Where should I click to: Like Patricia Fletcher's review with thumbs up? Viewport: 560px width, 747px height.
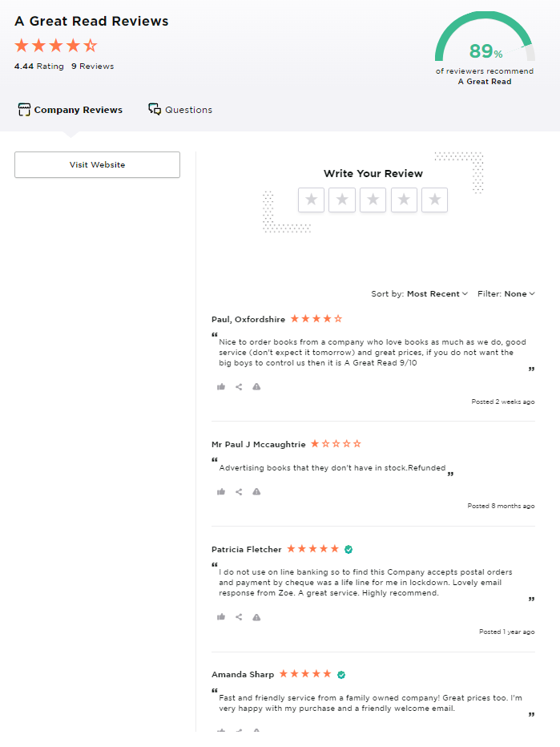[x=221, y=617]
